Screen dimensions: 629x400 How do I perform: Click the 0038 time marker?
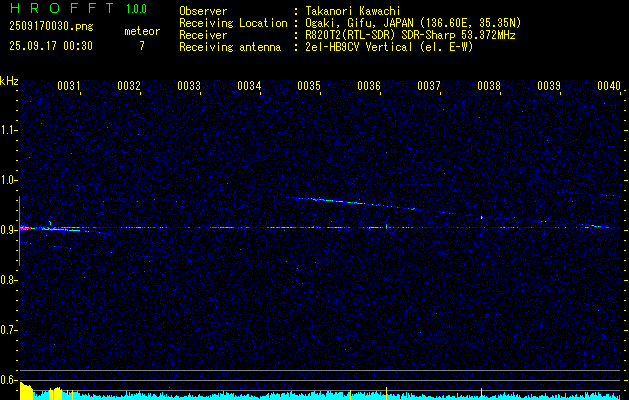pyautogui.click(x=489, y=87)
